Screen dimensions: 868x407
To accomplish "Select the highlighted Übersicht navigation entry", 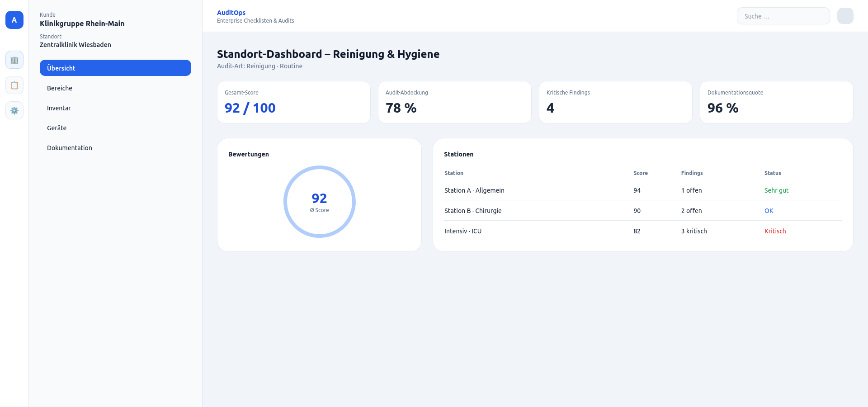I will 115,68.
